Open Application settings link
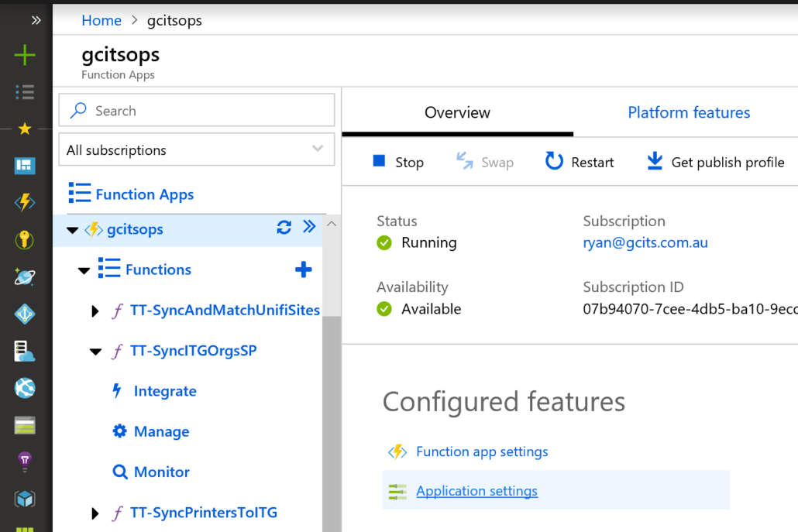 477,491
